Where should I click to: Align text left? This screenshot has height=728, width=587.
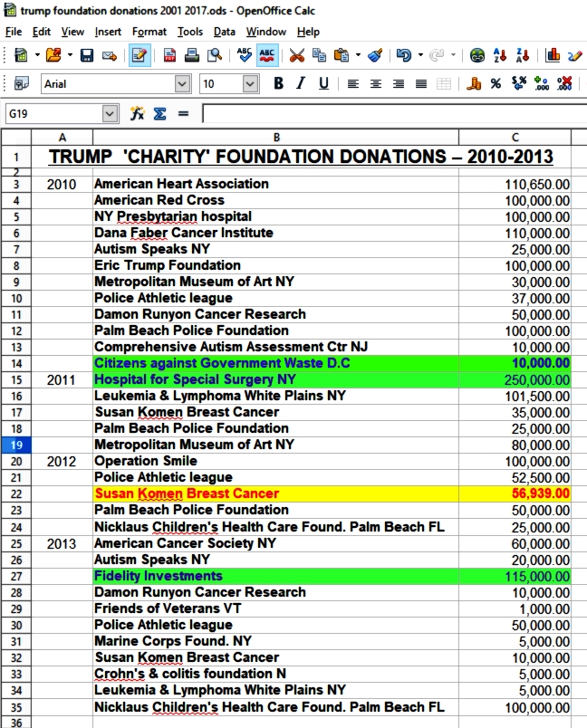[x=353, y=84]
